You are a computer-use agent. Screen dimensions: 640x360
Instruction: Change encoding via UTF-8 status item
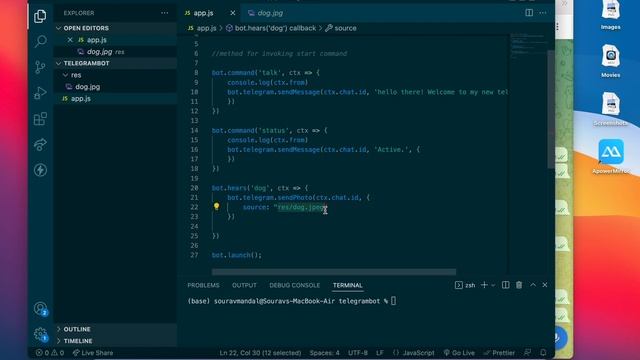click(358, 353)
